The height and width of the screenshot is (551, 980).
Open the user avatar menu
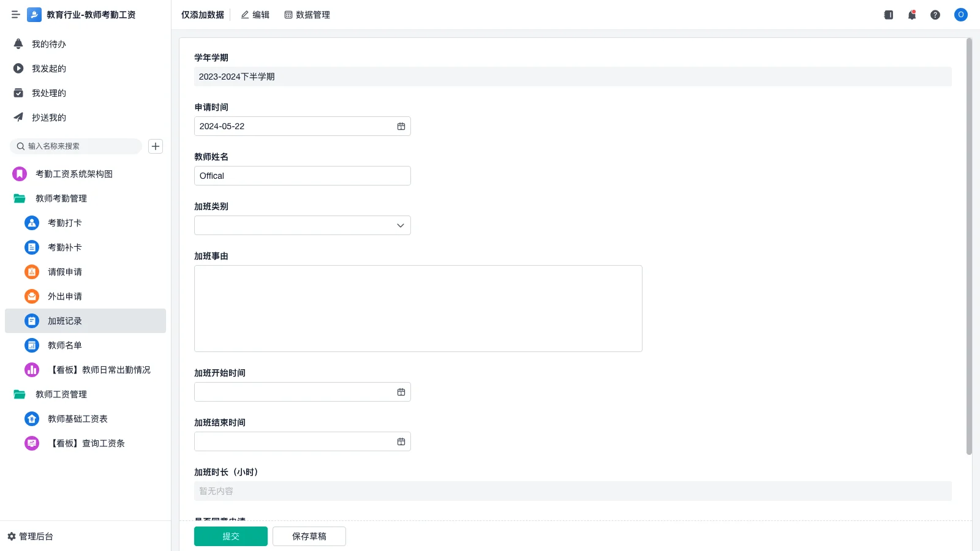pyautogui.click(x=960, y=15)
